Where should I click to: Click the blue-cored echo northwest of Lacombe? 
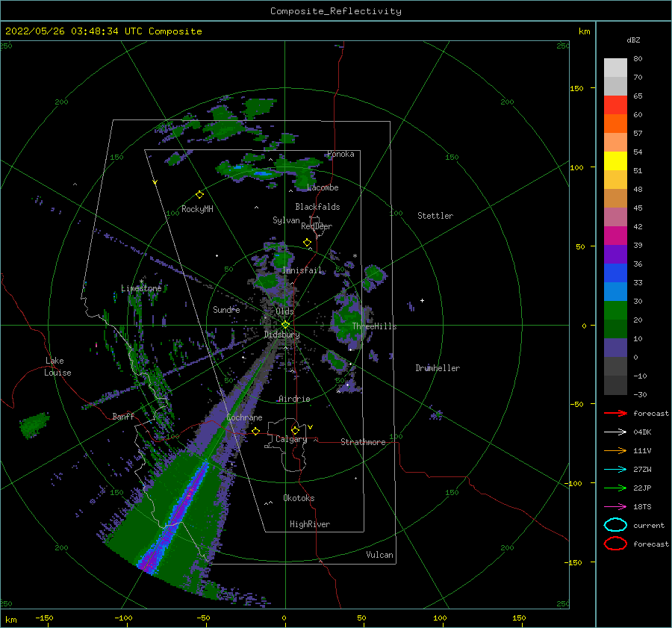coord(262,173)
